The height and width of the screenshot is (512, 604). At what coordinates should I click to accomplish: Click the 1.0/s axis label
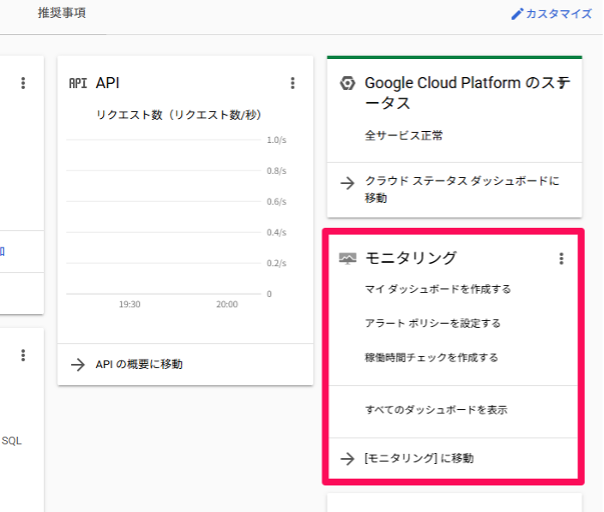277,140
